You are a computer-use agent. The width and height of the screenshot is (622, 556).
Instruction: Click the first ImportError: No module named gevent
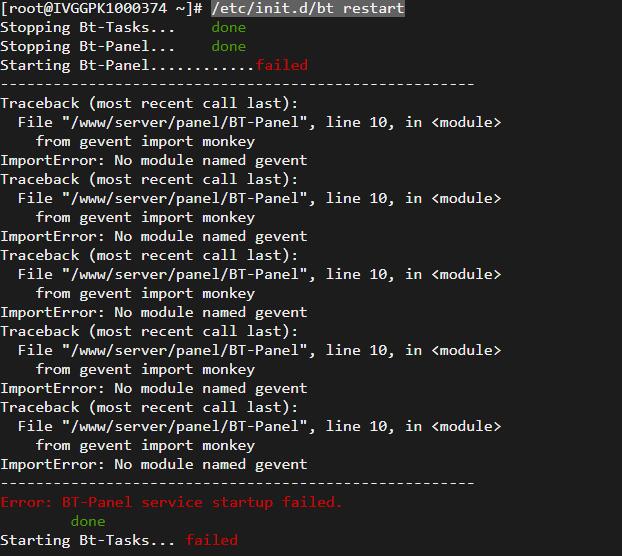click(154, 161)
